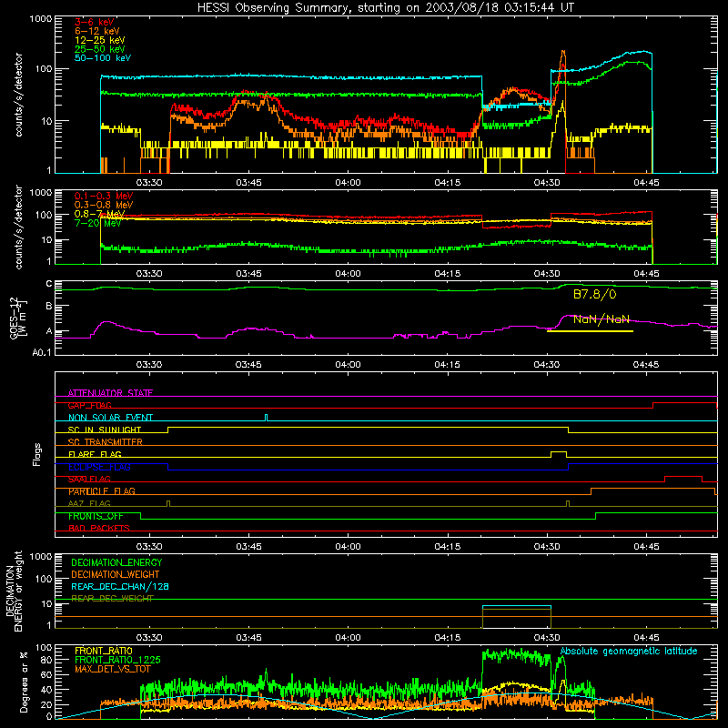Select the MAX_DET_VS_TOT legend label
Viewport: 728px width, 728px height.
coord(113,669)
